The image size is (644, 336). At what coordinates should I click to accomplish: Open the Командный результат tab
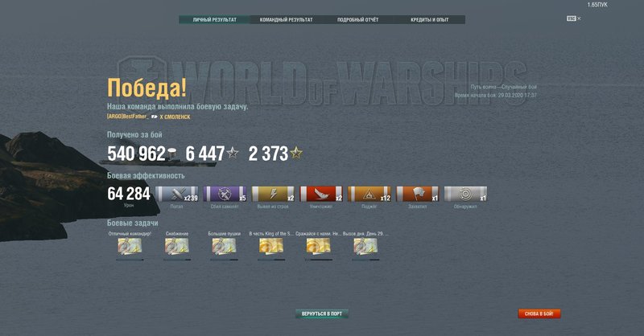pyautogui.click(x=286, y=19)
